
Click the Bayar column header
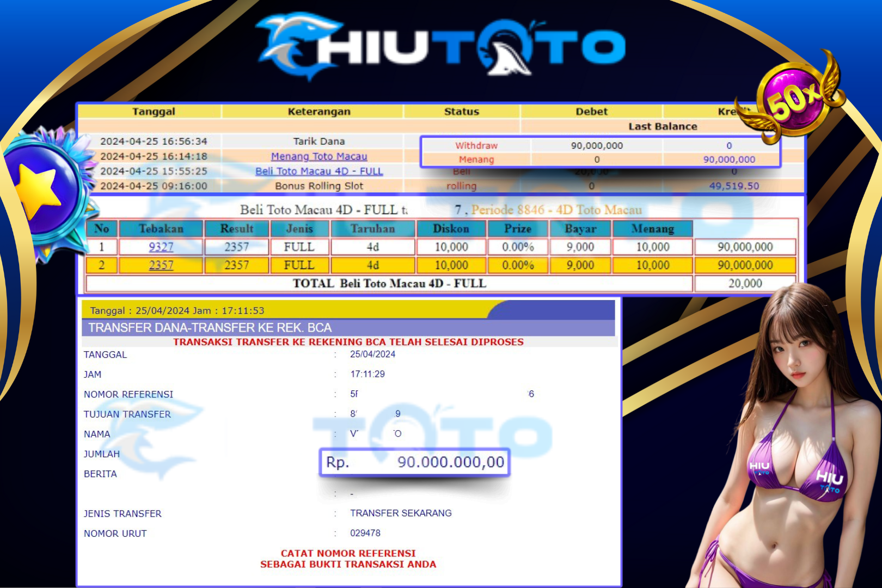pyautogui.click(x=580, y=229)
